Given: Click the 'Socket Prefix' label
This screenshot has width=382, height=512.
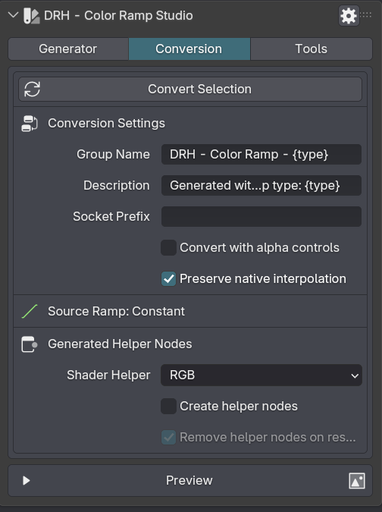Looking at the screenshot, I should tap(111, 217).
